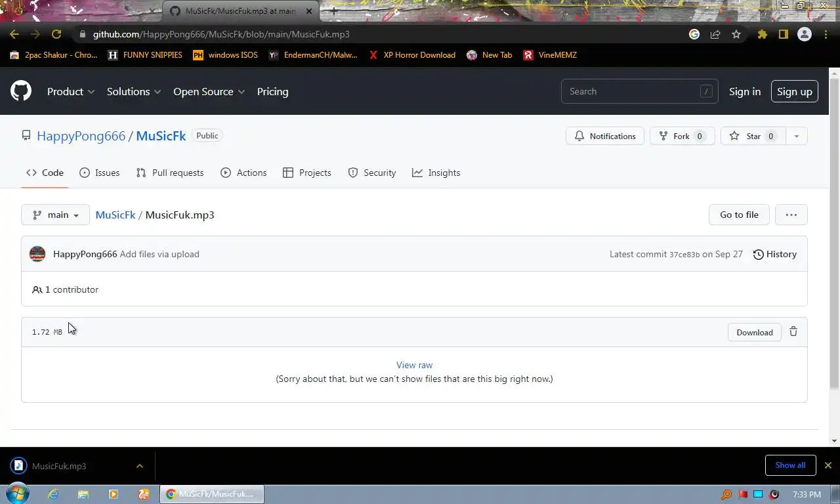Click Sign in

tap(745, 92)
